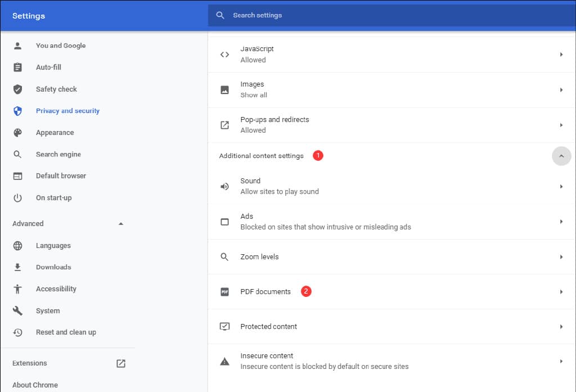This screenshot has width=576, height=392.
Task: Click the Zoom levels magnifier icon
Action: tap(225, 256)
